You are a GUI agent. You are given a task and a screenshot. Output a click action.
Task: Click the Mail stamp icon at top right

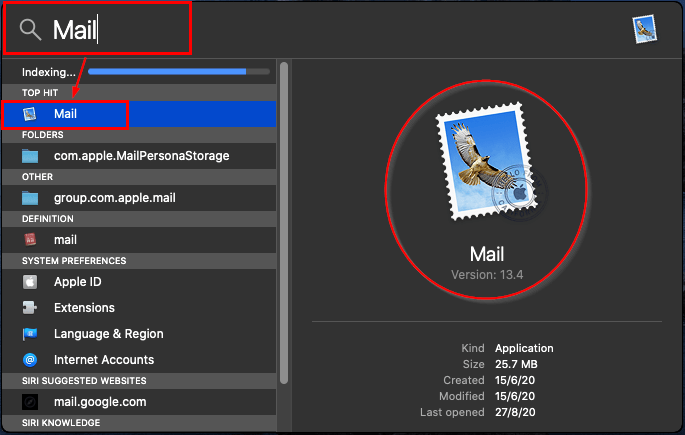pos(645,29)
